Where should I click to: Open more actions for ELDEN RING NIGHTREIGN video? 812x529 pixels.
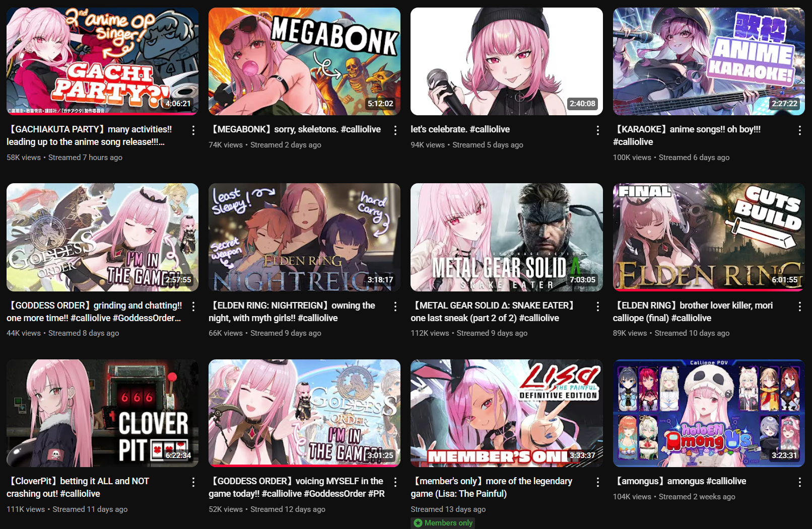point(395,306)
